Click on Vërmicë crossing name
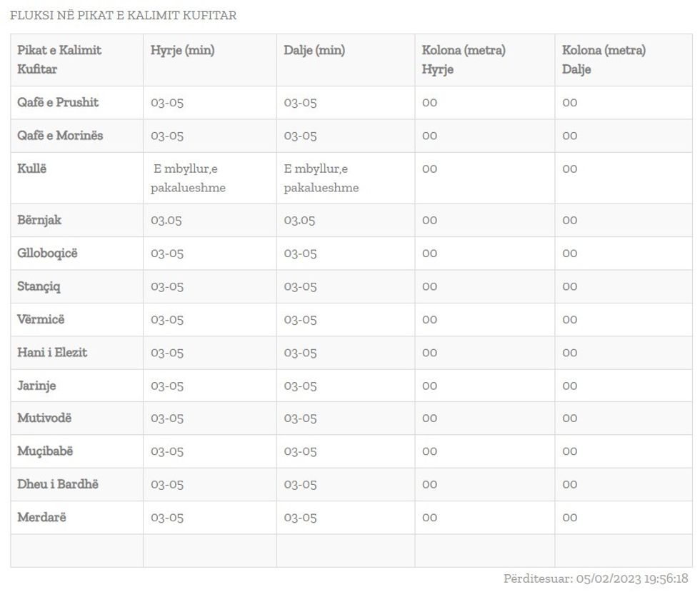Screen dimensions: 700x607 pos(41,319)
